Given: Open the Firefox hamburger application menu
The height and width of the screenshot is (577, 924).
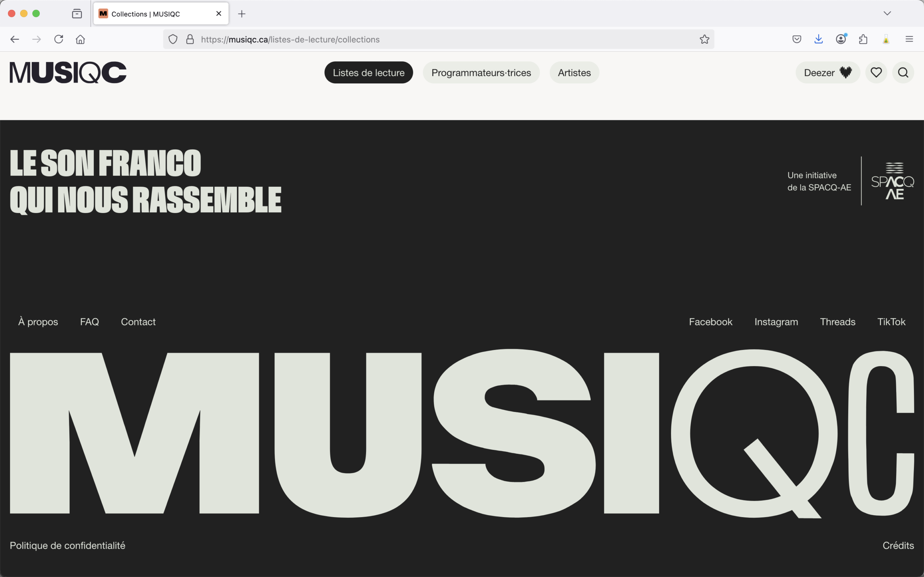Looking at the screenshot, I should pos(910,39).
